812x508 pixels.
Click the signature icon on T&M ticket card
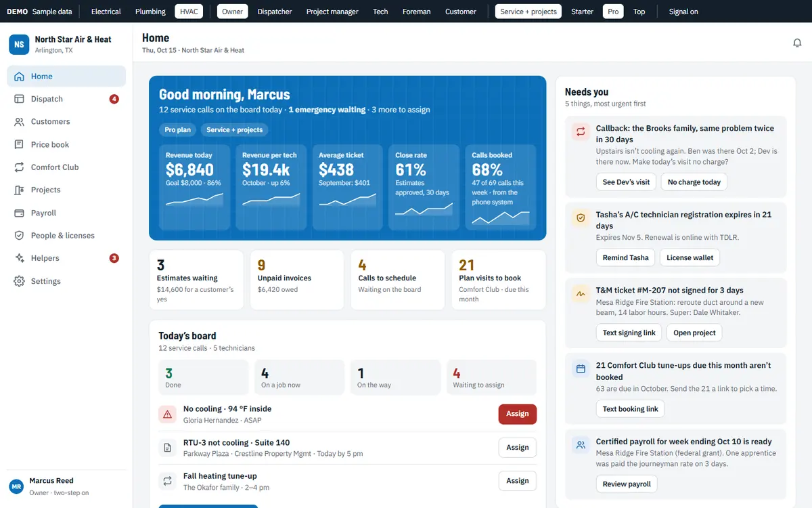(581, 294)
